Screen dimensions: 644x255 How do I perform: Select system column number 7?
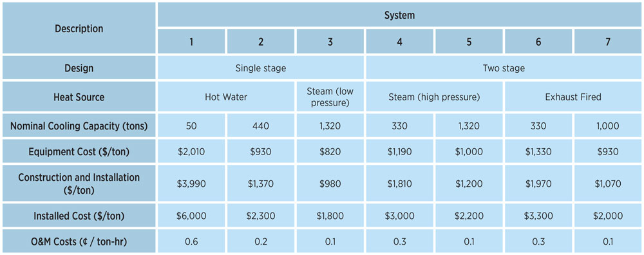609,41
